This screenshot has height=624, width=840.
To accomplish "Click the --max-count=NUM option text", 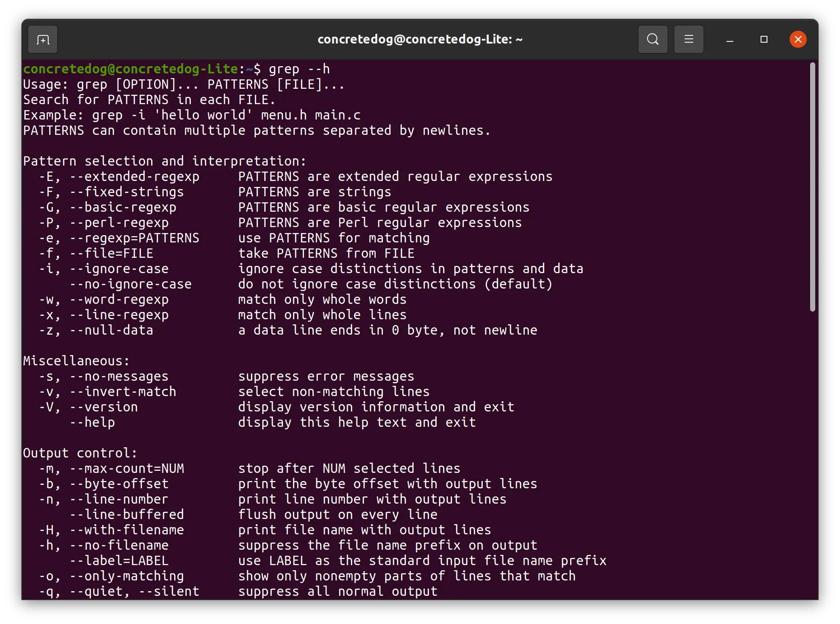I will click(x=127, y=469).
